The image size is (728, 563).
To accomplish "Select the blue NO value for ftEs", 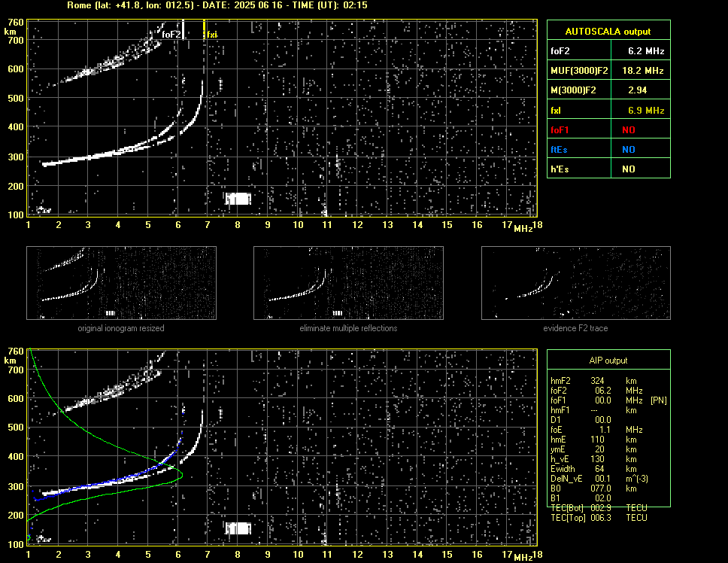I will point(629,150).
